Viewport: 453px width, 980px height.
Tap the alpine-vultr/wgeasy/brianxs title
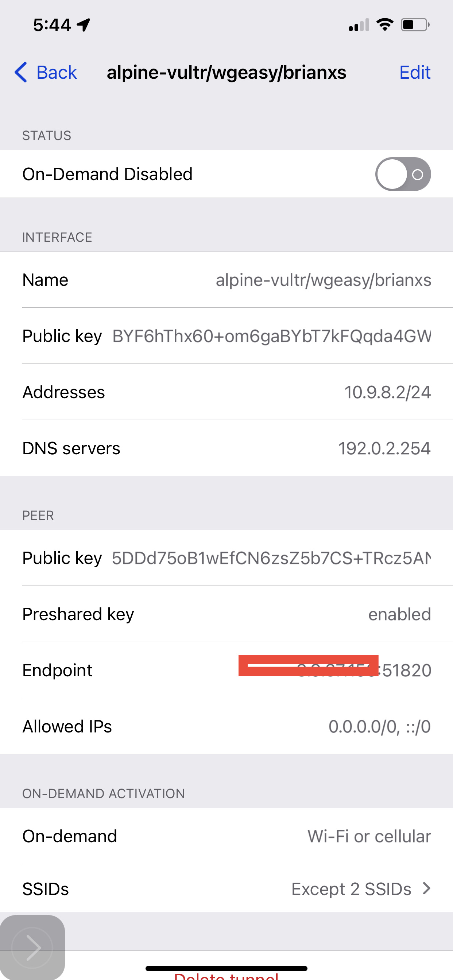pos(226,72)
